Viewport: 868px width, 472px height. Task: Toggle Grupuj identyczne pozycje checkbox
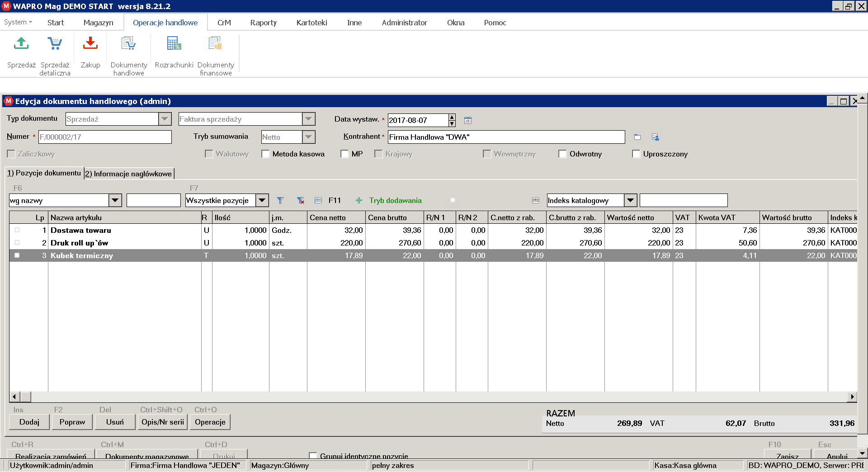click(313, 456)
